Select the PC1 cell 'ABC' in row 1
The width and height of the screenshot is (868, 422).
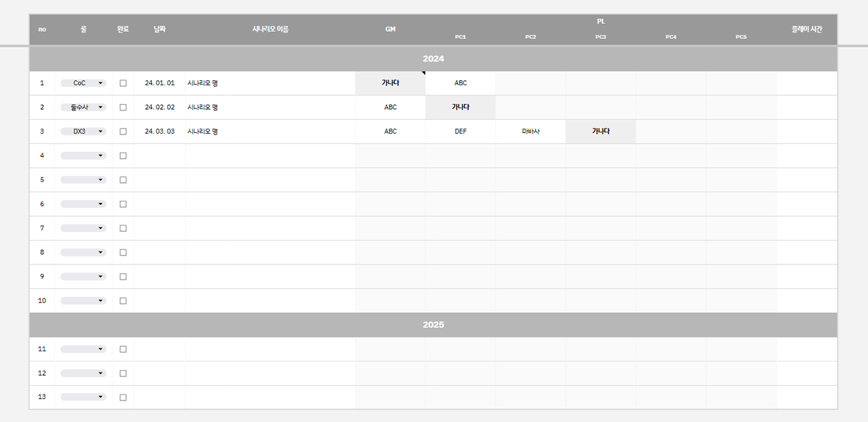(461, 83)
